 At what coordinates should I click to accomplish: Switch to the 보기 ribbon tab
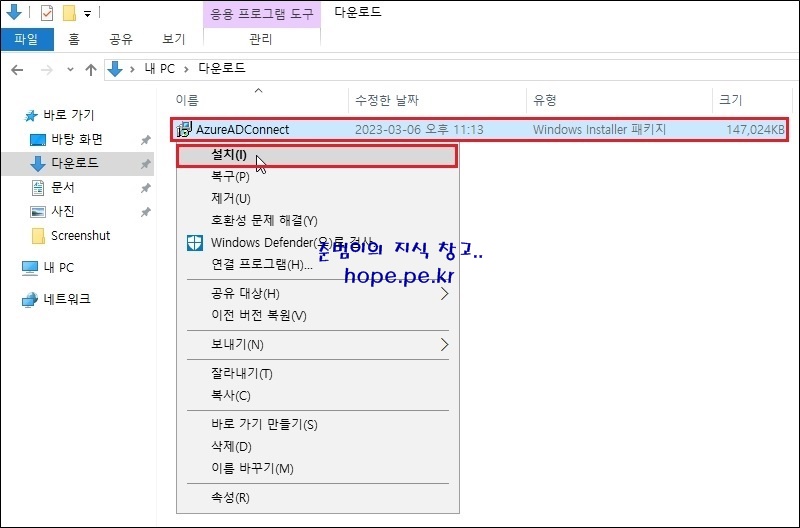click(173, 39)
